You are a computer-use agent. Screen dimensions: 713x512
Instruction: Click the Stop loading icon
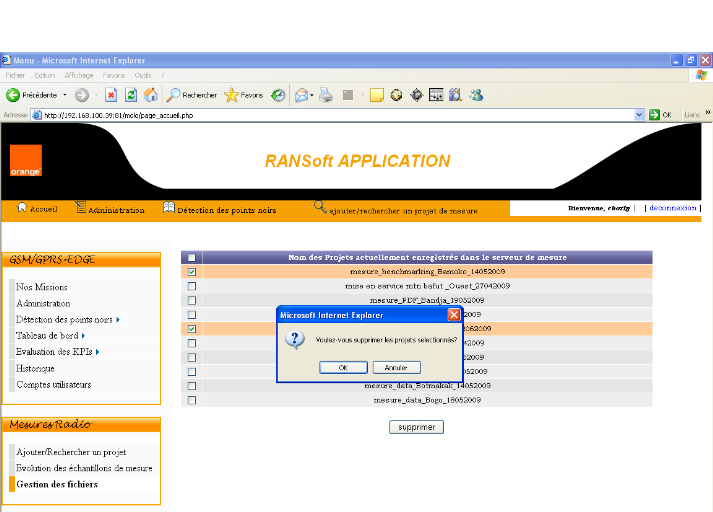click(x=111, y=95)
